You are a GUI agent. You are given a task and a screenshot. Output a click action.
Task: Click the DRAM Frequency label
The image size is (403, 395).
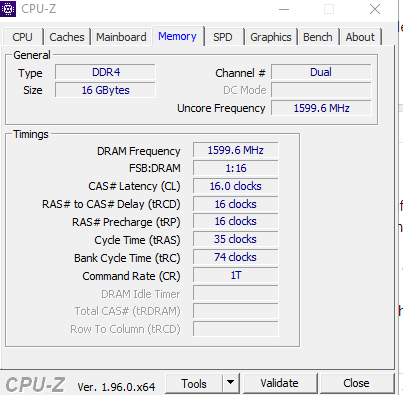pos(139,151)
